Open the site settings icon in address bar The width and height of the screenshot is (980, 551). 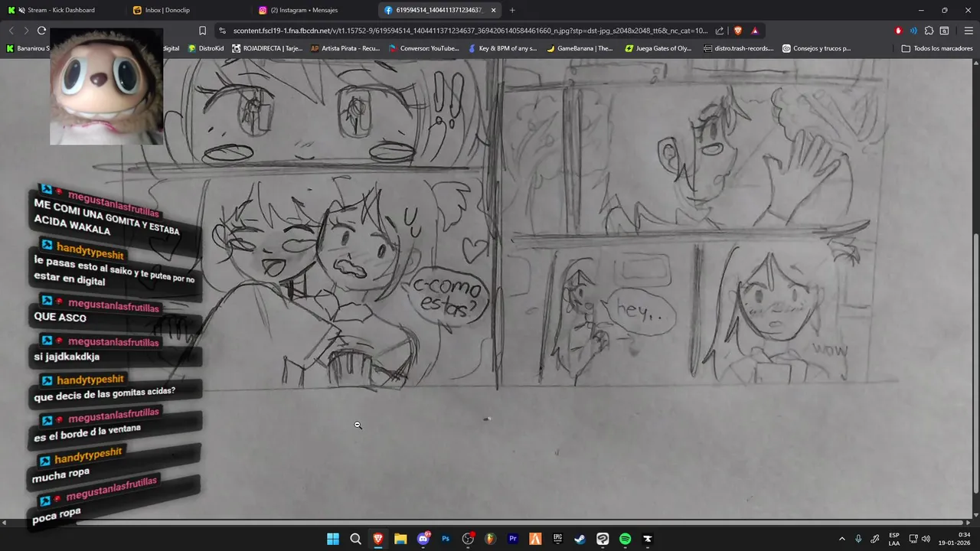click(222, 31)
